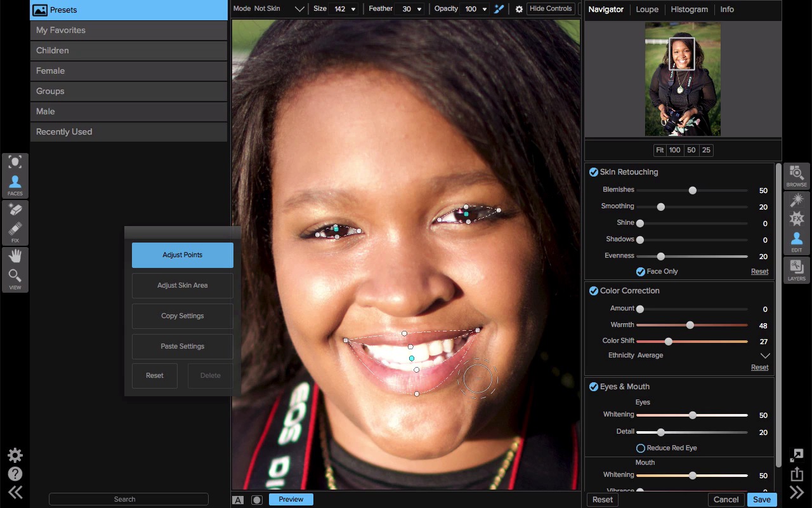Toggle the Eyes & Mouth checkbox

(x=594, y=387)
